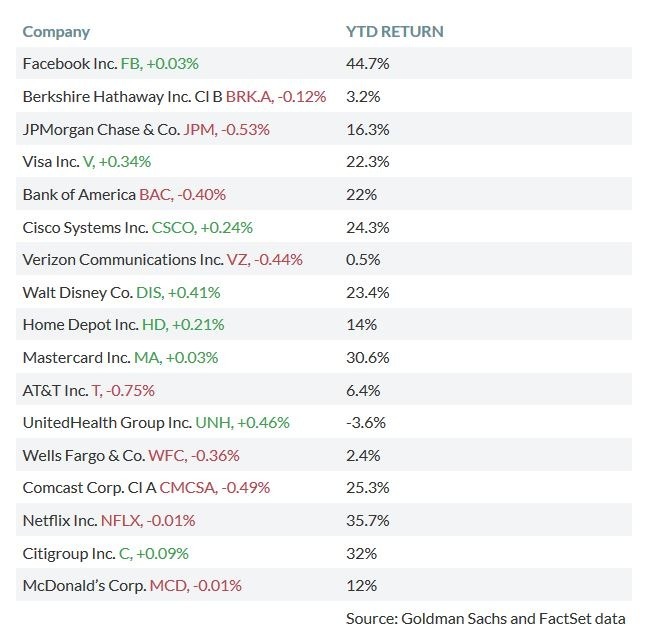Click the Company column header

tap(56, 32)
